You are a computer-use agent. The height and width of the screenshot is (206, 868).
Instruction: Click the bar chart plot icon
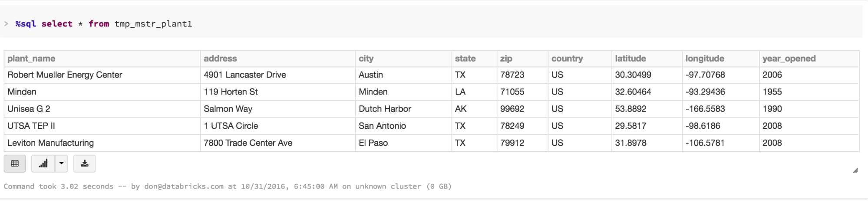pos(43,163)
